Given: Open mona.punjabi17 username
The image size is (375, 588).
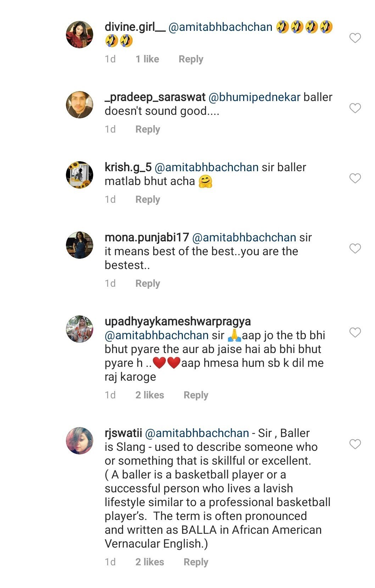Looking at the screenshot, I should [x=147, y=237].
